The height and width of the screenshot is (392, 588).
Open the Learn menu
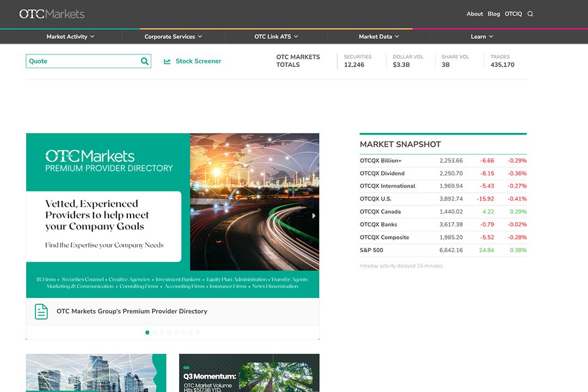click(482, 36)
